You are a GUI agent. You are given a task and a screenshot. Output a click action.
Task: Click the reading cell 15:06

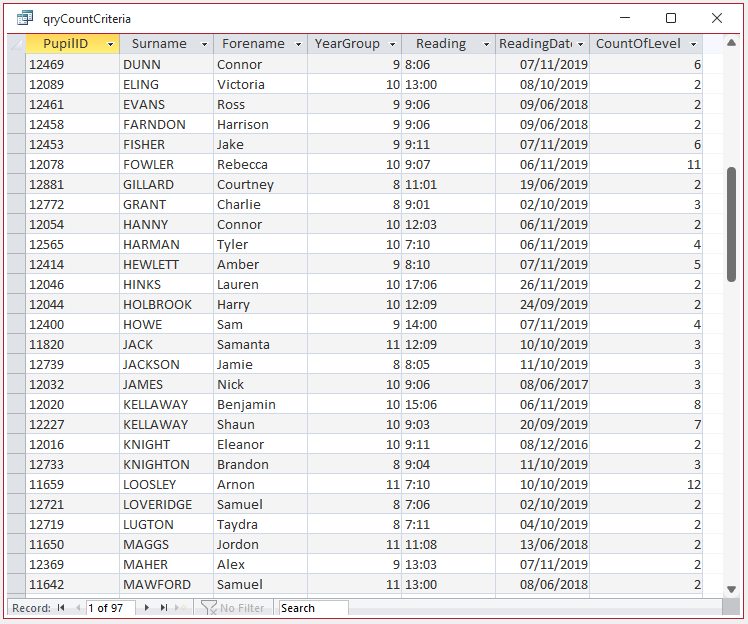click(448, 405)
